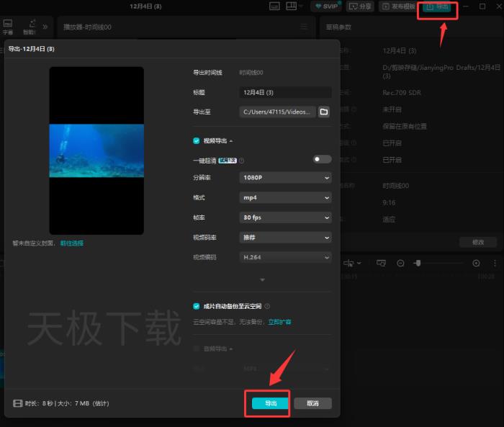
Task: Open the layout switcher icon
Action: [x=293, y=6]
